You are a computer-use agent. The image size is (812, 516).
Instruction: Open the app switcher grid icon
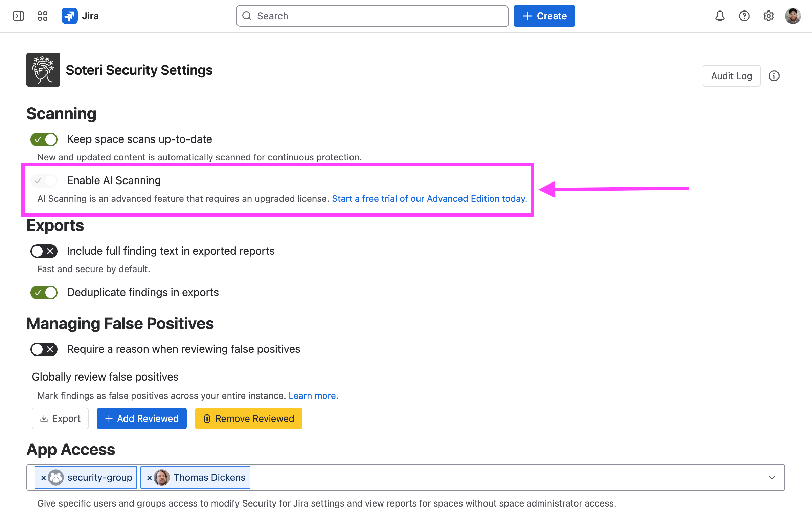(x=43, y=16)
